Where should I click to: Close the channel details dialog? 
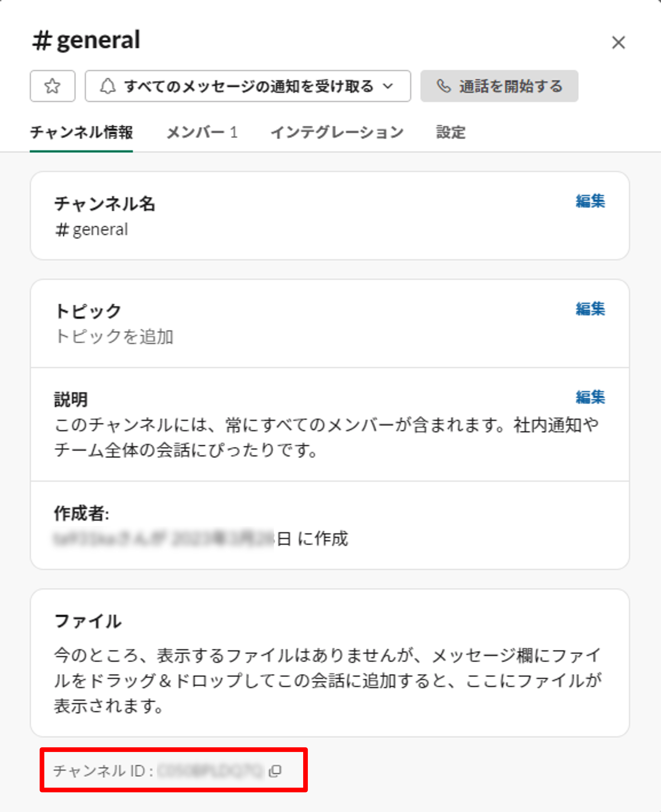618,42
